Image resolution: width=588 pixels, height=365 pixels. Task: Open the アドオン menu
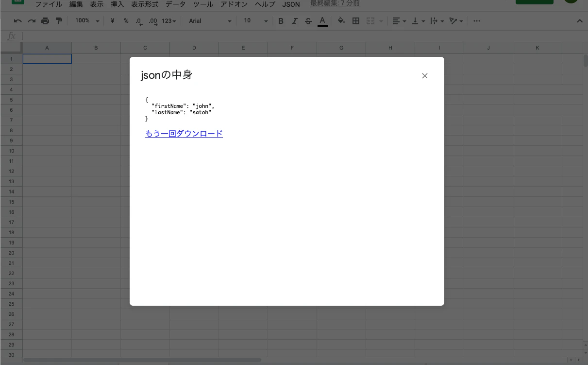point(234,4)
